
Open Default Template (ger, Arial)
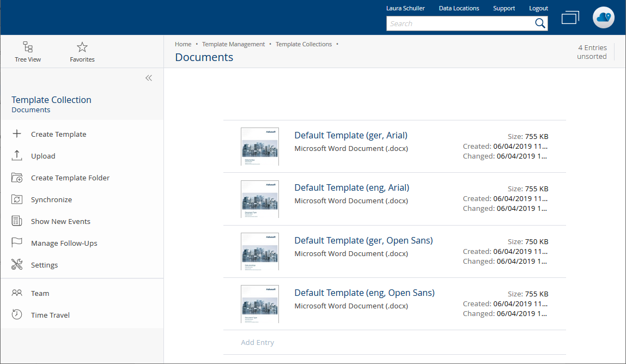pos(350,136)
